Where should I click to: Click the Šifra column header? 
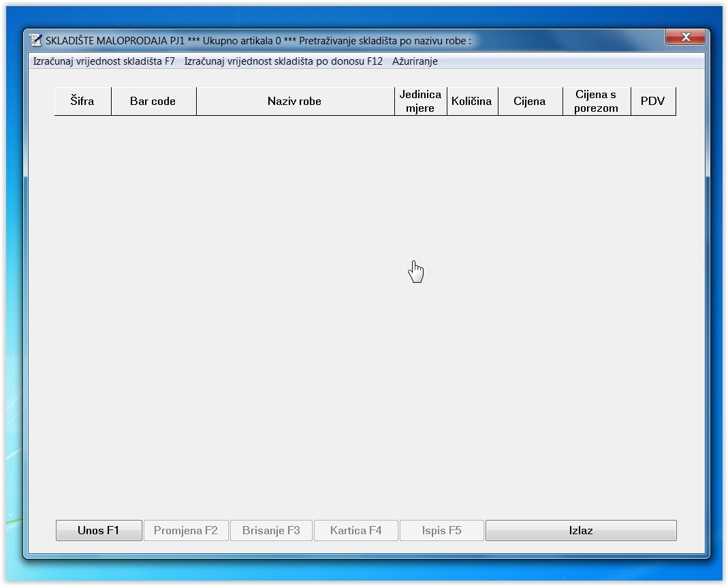tap(82, 102)
